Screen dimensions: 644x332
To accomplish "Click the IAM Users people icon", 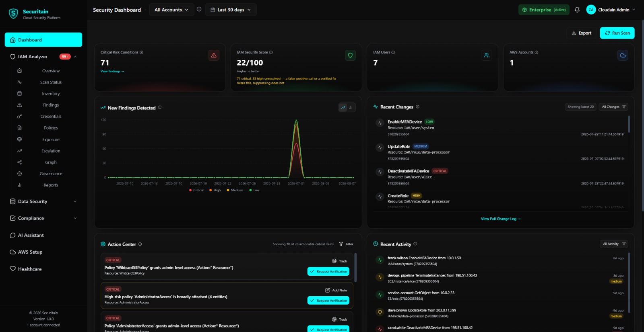I will pos(487,55).
